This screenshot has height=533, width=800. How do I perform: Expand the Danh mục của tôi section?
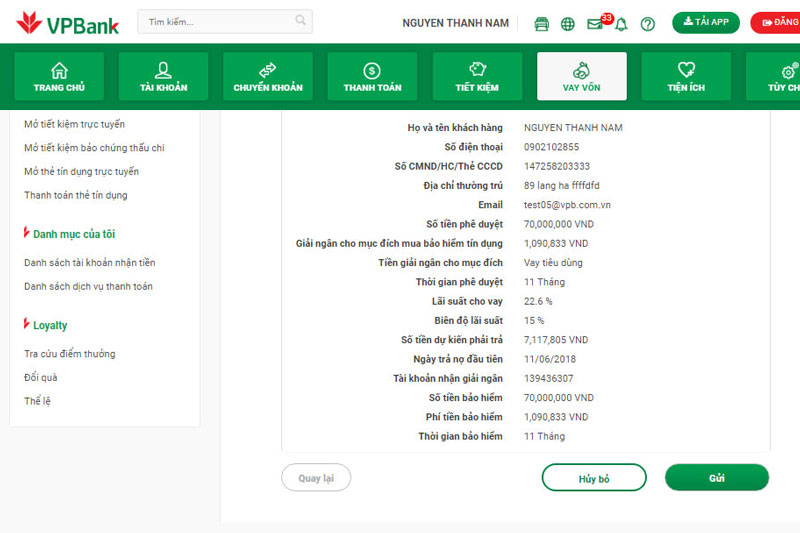coord(73,234)
